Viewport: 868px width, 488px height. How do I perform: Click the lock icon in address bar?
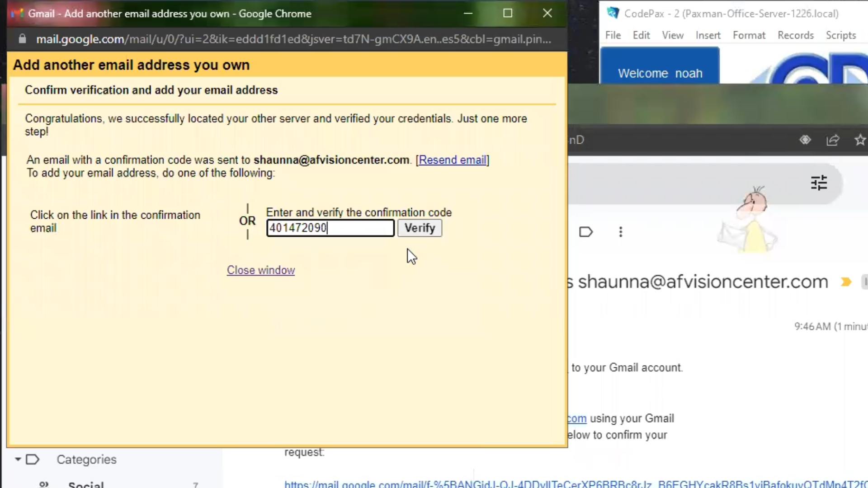point(22,39)
